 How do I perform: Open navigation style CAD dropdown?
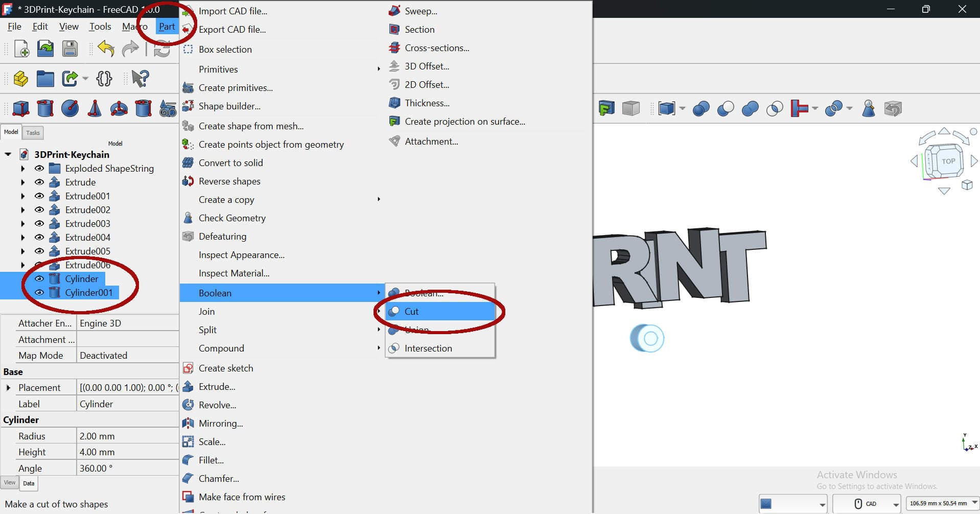(867, 504)
